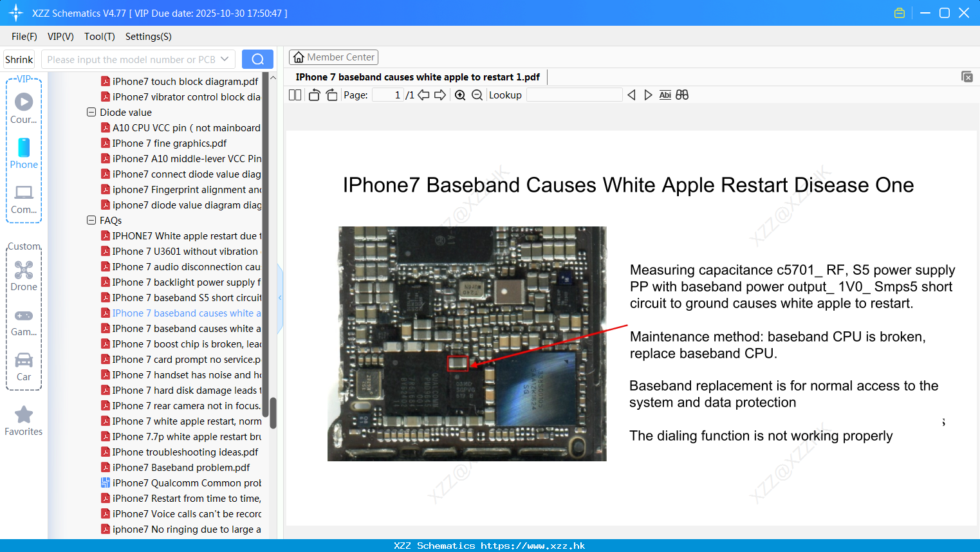Rotate page counterclockwise
The height and width of the screenshot is (552, 980).
click(314, 95)
